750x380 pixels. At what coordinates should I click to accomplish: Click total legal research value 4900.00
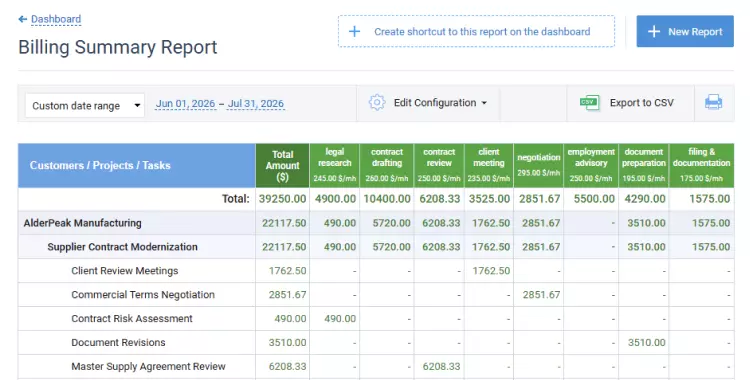pyautogui.click(x=335, y=199)
